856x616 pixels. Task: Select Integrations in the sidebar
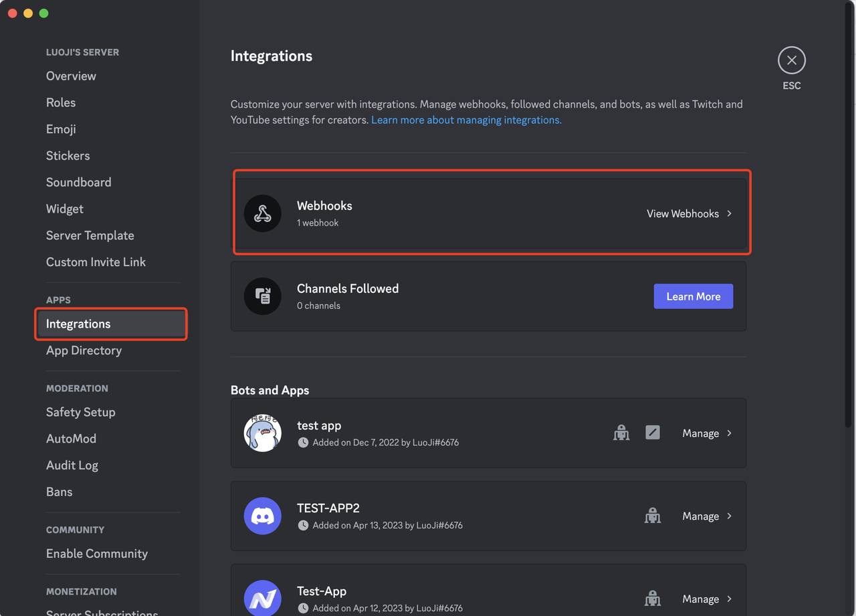coord(112,324)
